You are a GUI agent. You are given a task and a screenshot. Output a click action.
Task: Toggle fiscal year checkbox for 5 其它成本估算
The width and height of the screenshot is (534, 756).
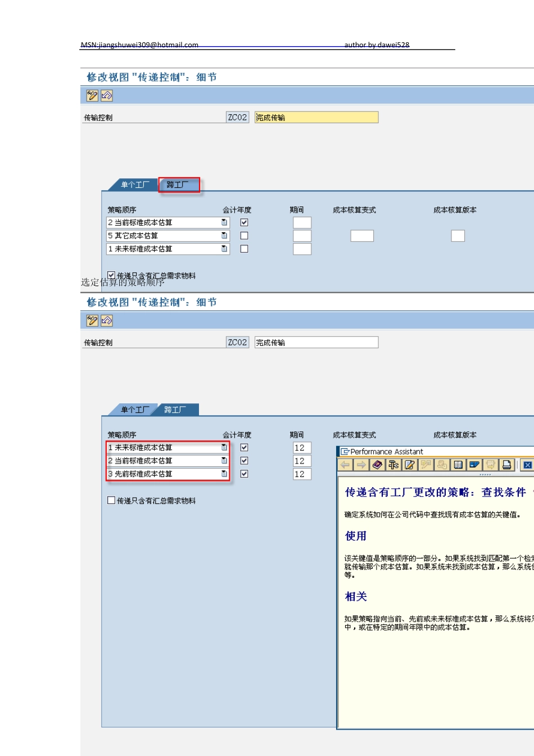(245, 236)
